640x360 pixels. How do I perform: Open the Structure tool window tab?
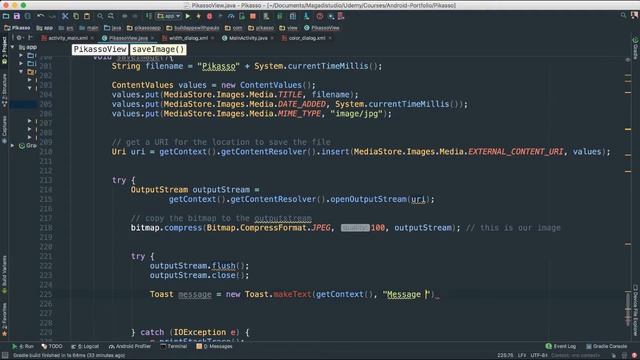4,90
